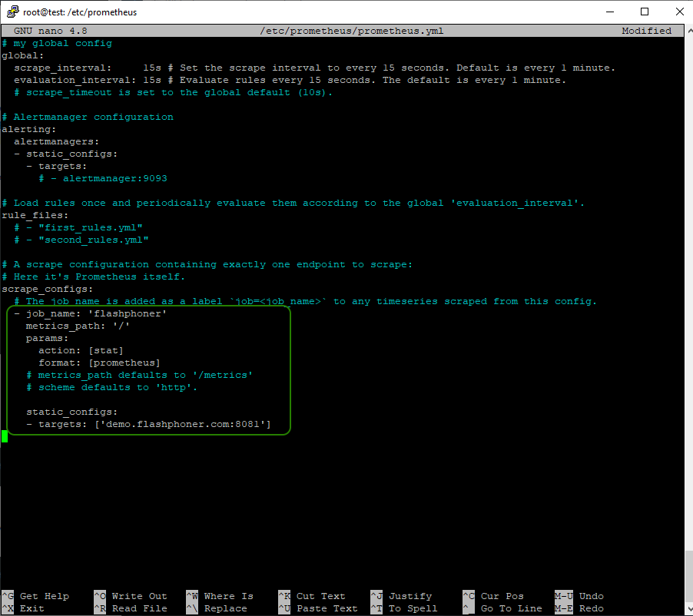Screen dimensions: 693x616
Task: Click the 'rule_files:' line
Action: point(35,215)
